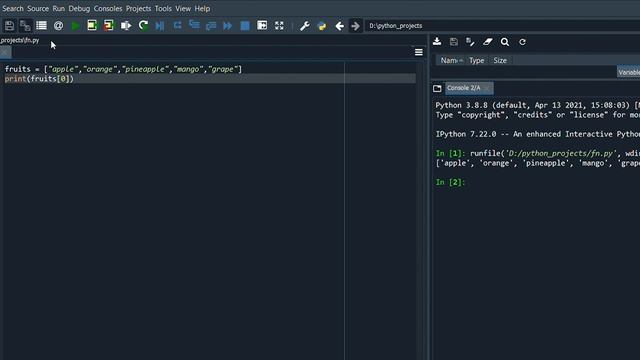Sort variables by Type column header
Viewport: 640px width, 360px height.
tap(476, 60)
